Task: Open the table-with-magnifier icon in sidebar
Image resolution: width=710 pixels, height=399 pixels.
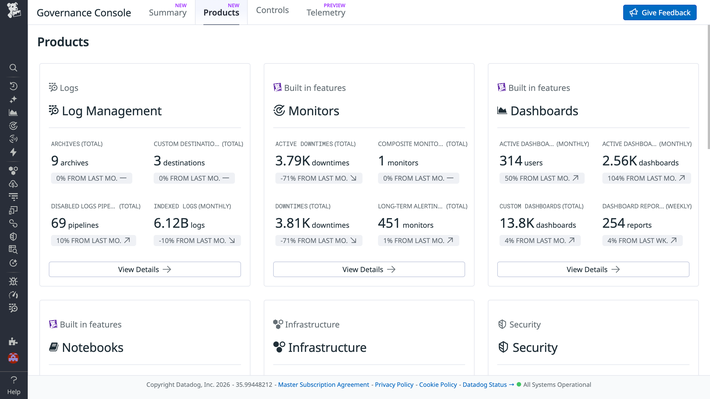Action: pos(13,250)
